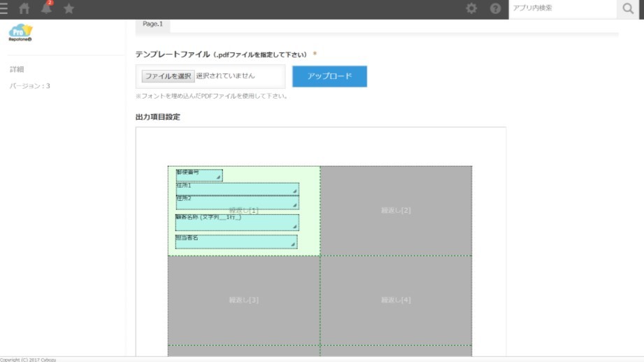This screenshot has height=362, width=644.
Task: Go to the home icon
Action: coord(24,8)
